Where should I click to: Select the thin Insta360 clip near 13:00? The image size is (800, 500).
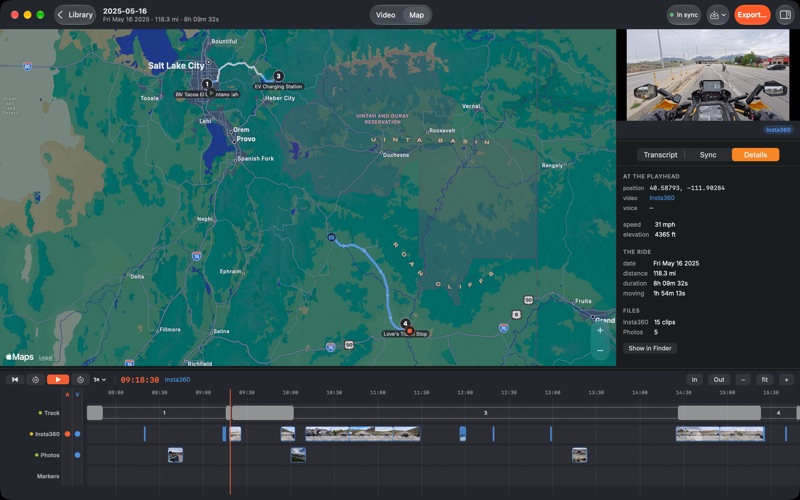pos(551,434)
